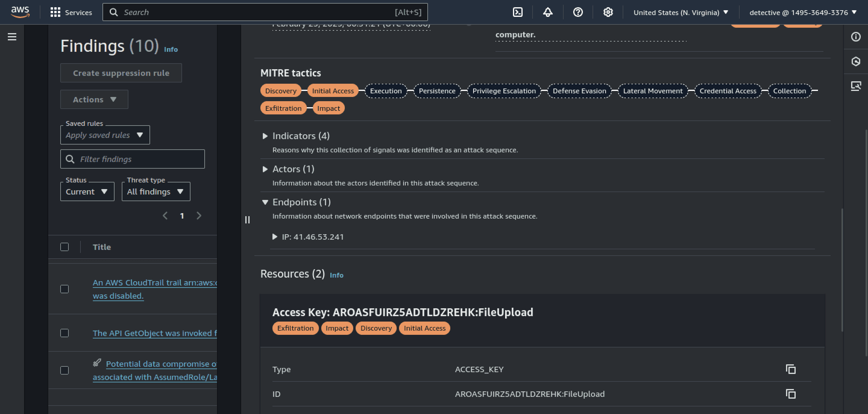
Task: Open the Services grid menu
Action: tap(71, 12)
